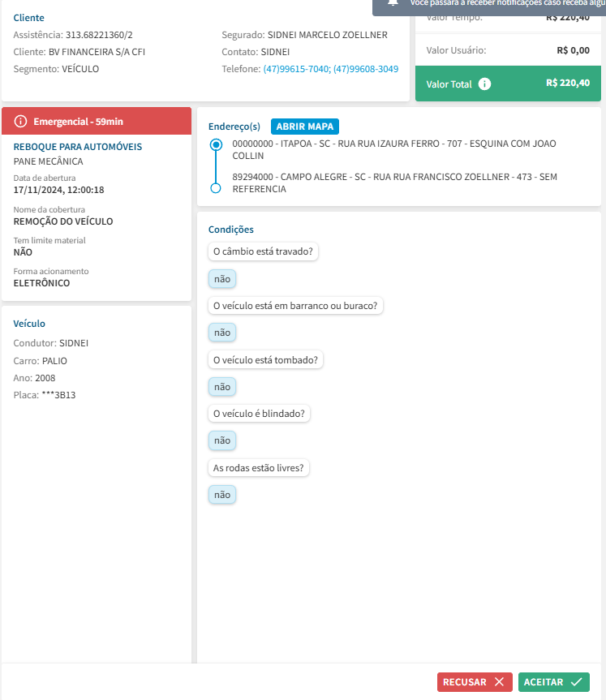Click 'O veículo está tombado?' question
606x700 pixels.
click(x=265, y=360)
